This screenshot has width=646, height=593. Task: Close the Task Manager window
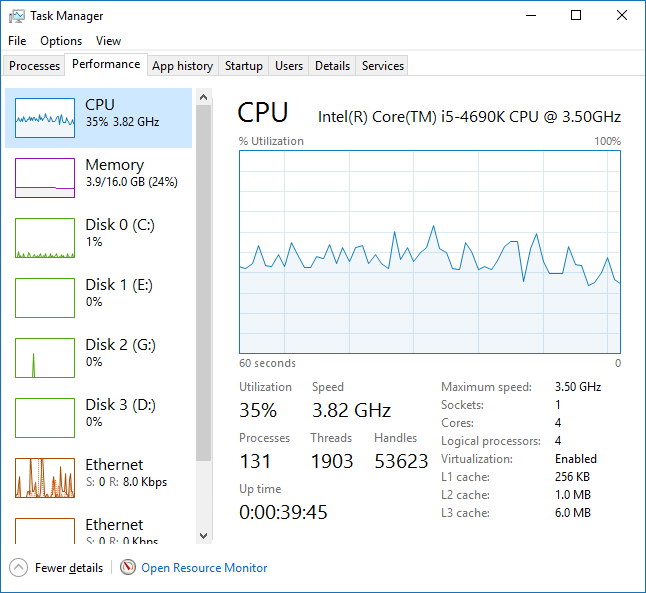point(622,16)
